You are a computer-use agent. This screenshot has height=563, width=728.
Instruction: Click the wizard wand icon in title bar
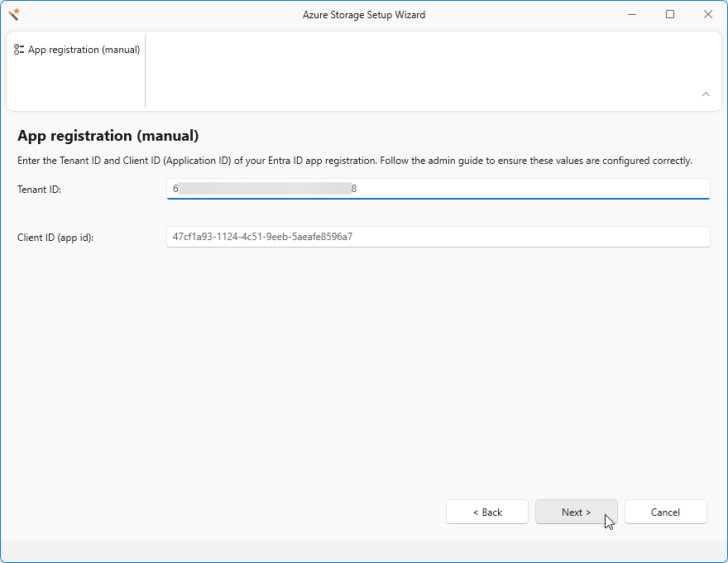(14, 14)
